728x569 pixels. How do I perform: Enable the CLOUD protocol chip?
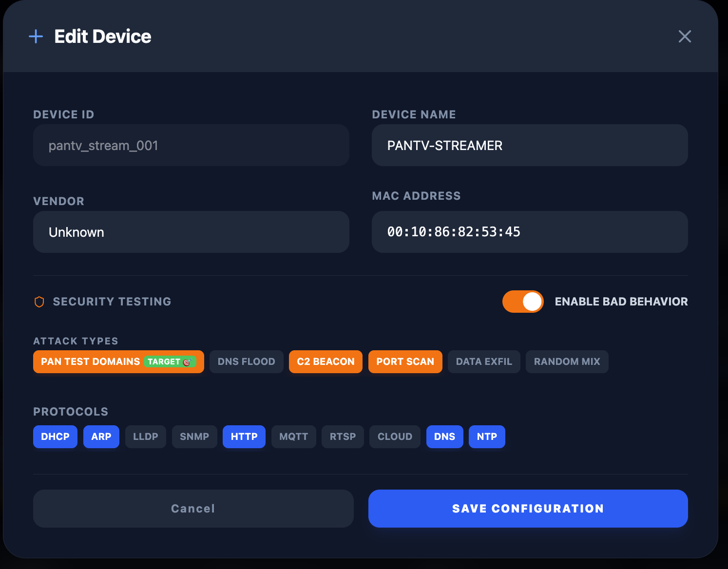(395, 436)
